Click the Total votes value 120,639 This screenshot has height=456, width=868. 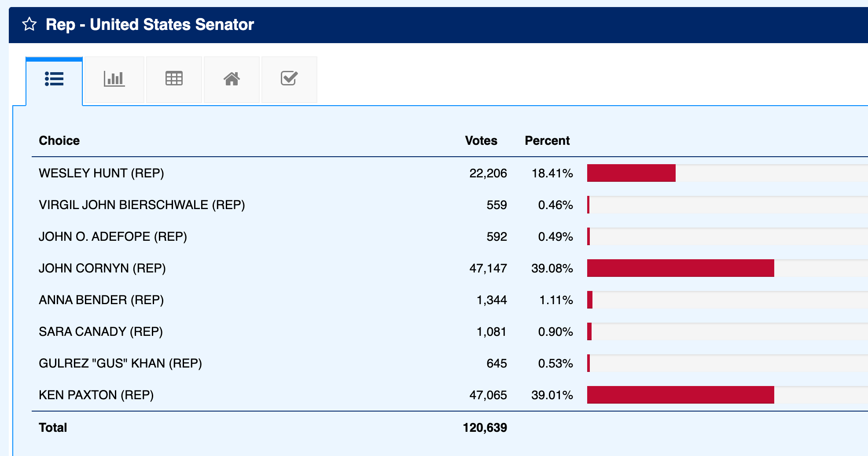pyautogui.click(x=485, y=428)
